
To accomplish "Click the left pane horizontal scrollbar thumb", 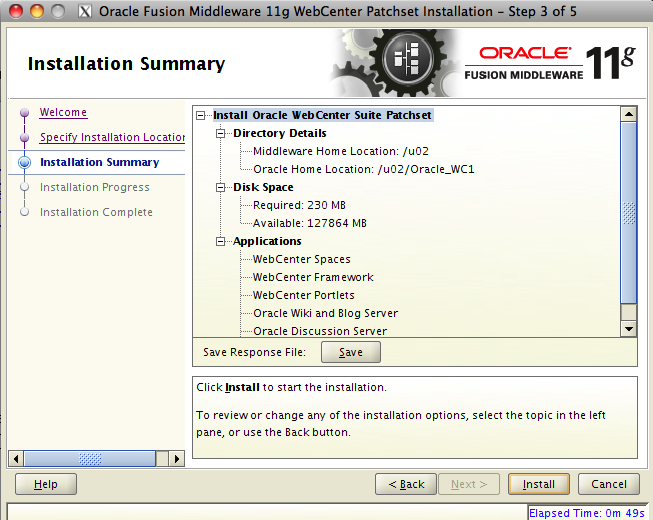I will (89, 459).
